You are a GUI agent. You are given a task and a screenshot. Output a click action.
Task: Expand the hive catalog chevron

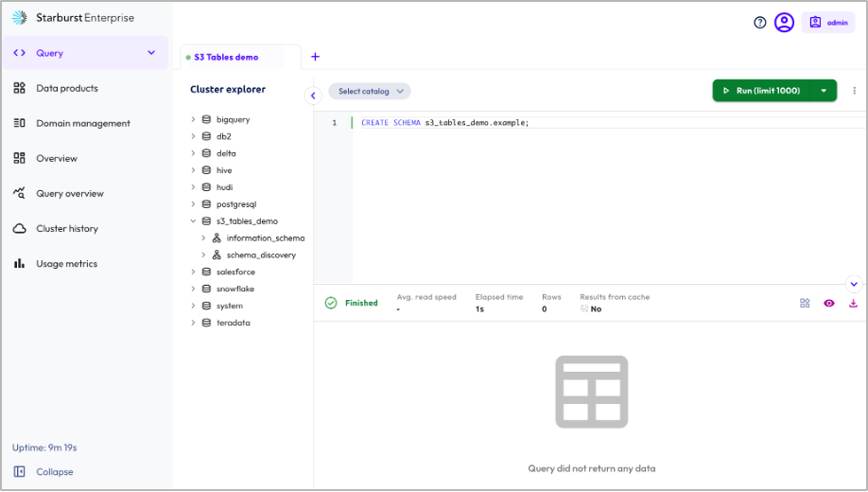pyautogui.click(x=193, y=170)
